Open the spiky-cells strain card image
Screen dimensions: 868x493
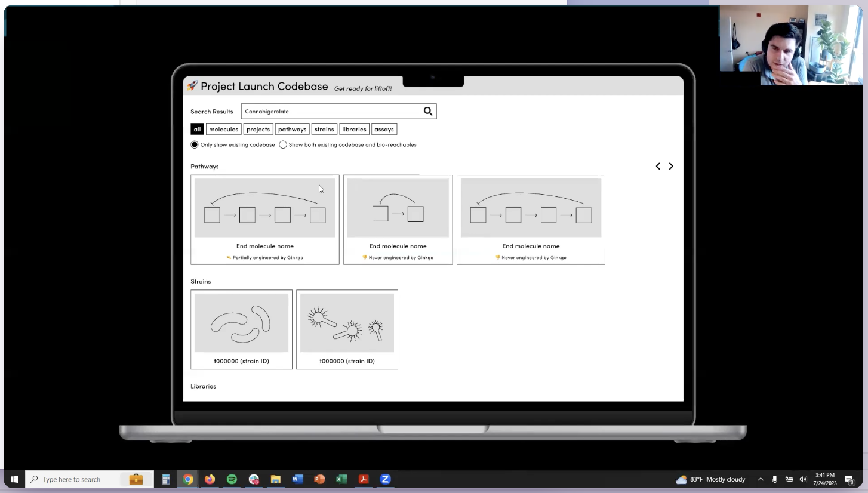coord(347,323)
